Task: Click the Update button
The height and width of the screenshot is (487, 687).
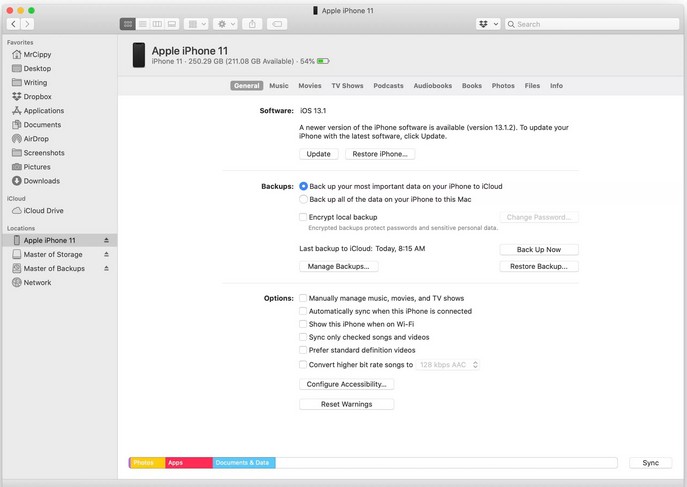Action: point(319,154)
